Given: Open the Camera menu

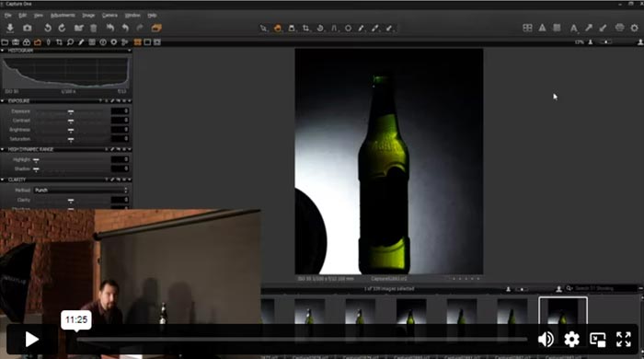Looking at the screenshot, I should click(109, 16).
